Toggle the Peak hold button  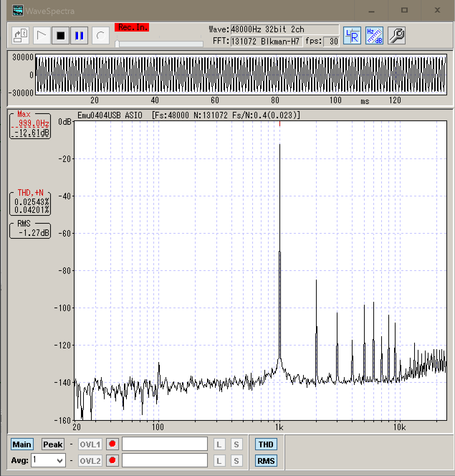click(53, 444)
